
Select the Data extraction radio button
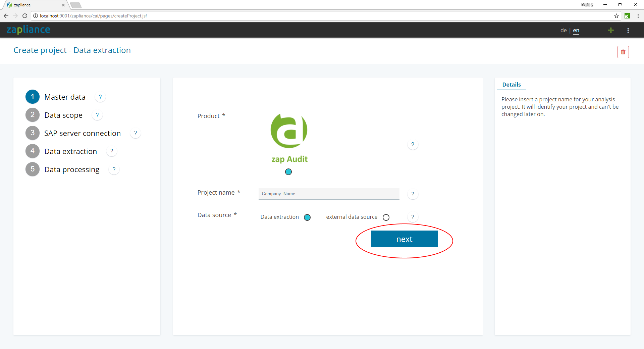pyautogui.click(x=307, y=217)
